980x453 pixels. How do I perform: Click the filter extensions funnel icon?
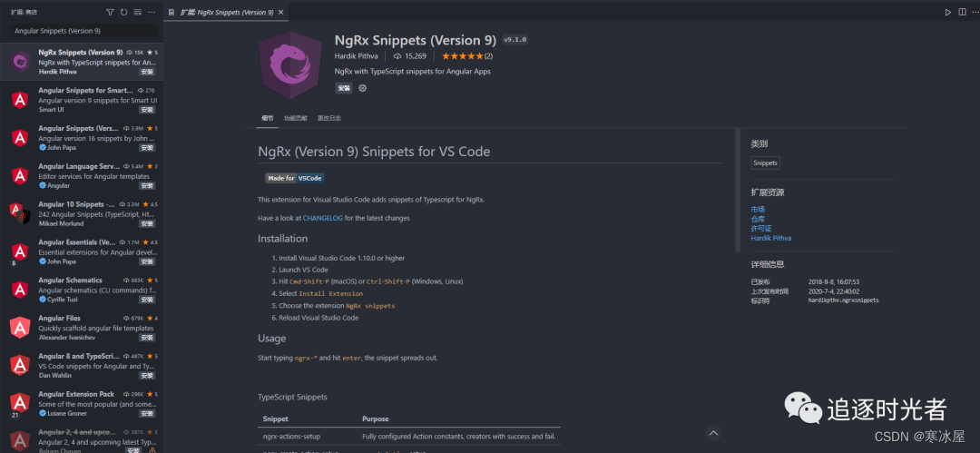coord(111,12)
